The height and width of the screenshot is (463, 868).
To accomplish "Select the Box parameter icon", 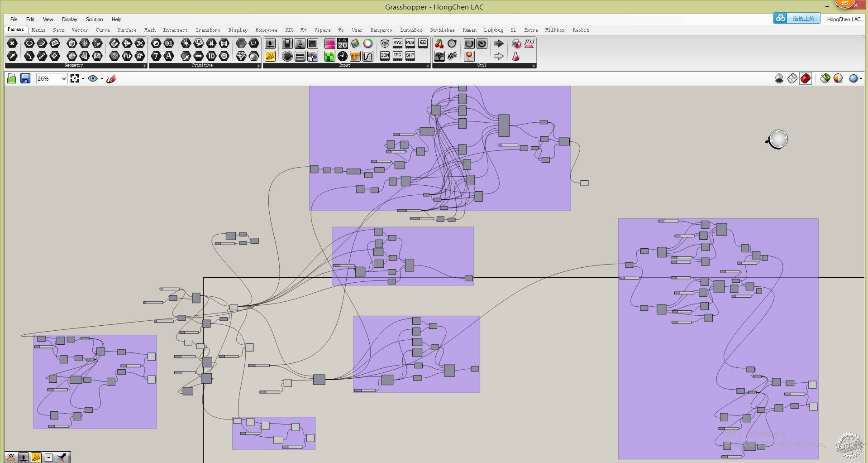I will [x=72, y=43].
